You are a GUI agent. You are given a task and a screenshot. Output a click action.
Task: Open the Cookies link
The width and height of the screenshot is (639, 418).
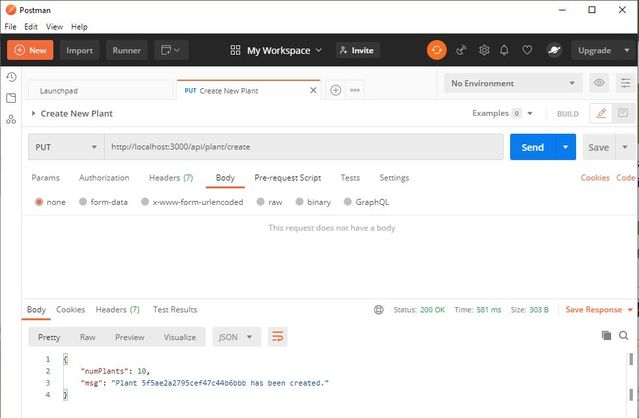click(x=595, y=178)
